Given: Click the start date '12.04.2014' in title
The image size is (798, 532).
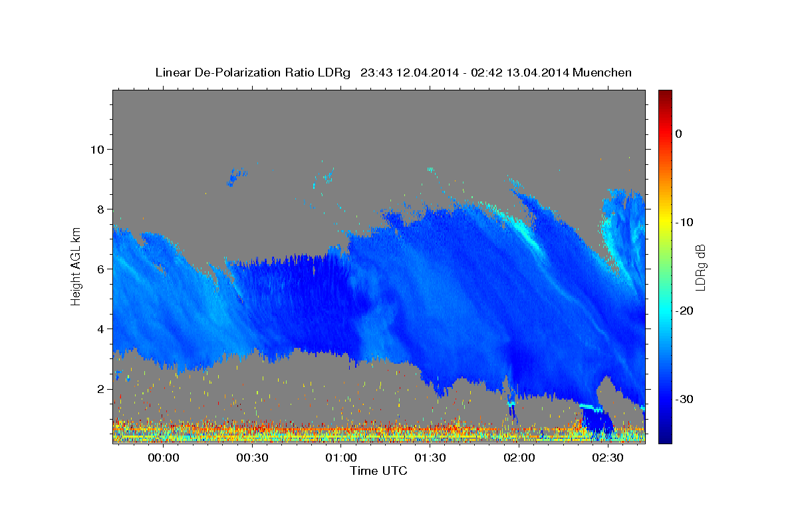Looking at the screenshot, I should coord(427,72).
